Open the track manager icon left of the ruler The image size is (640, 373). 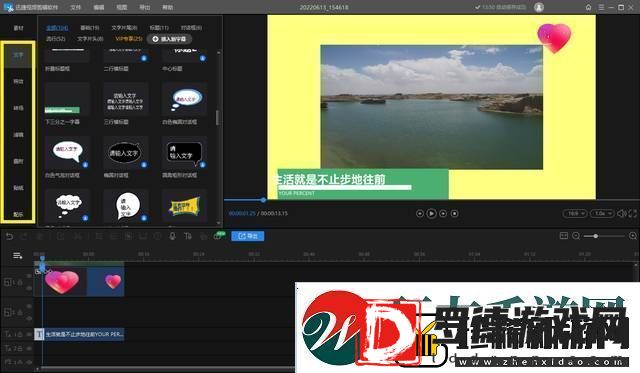pyautogui.click(x=18, y=255)
